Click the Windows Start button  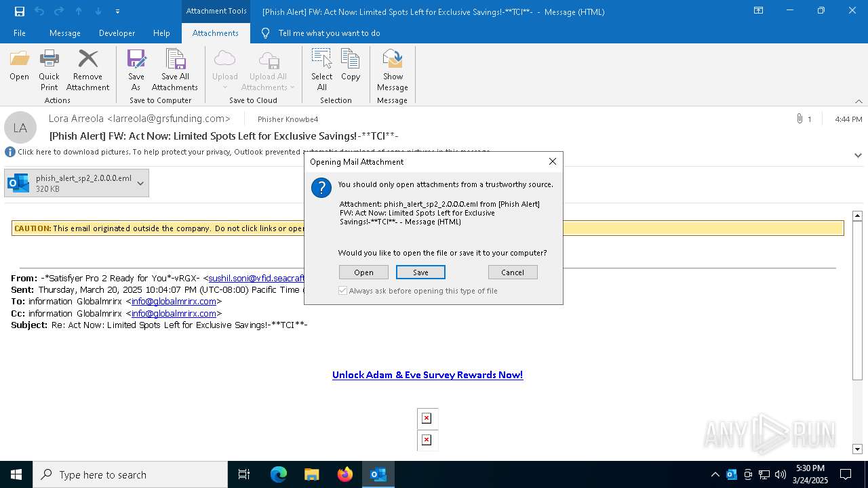pyautogui.click(x=16, y=474)
